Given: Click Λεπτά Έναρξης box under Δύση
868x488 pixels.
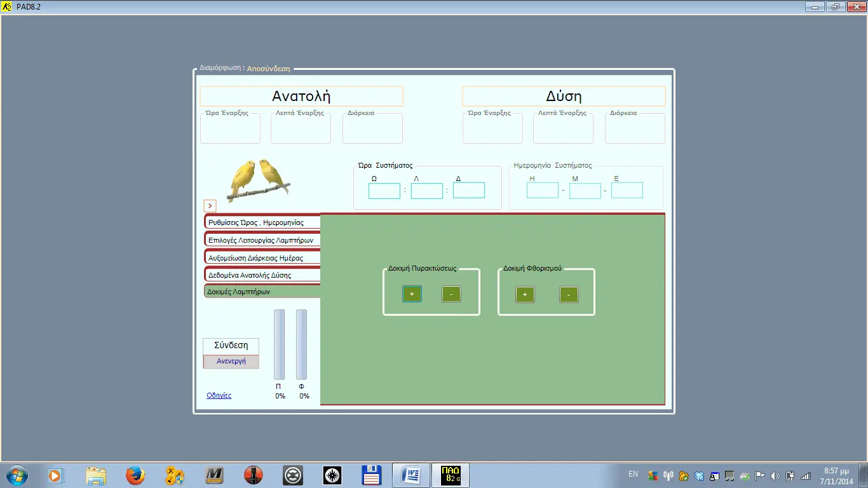Looking at the screenshot, I should (x=563, y=128).
